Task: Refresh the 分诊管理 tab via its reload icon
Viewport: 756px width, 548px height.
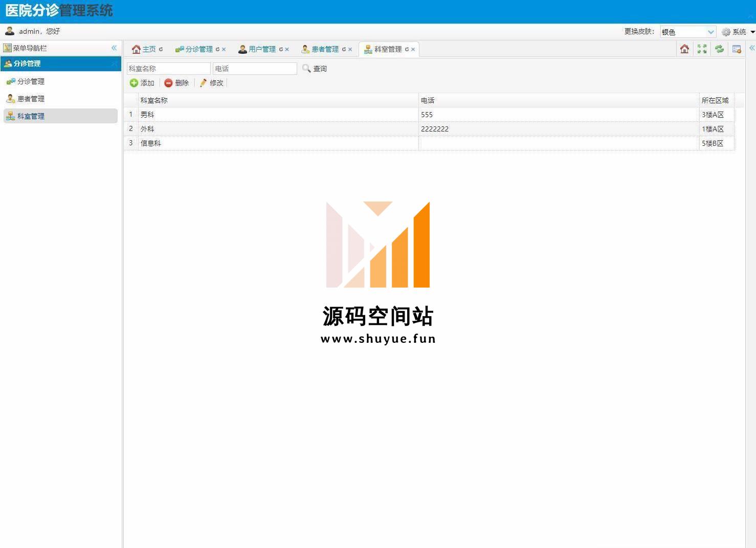Action: pyautogui.click(x=217, y=49)
